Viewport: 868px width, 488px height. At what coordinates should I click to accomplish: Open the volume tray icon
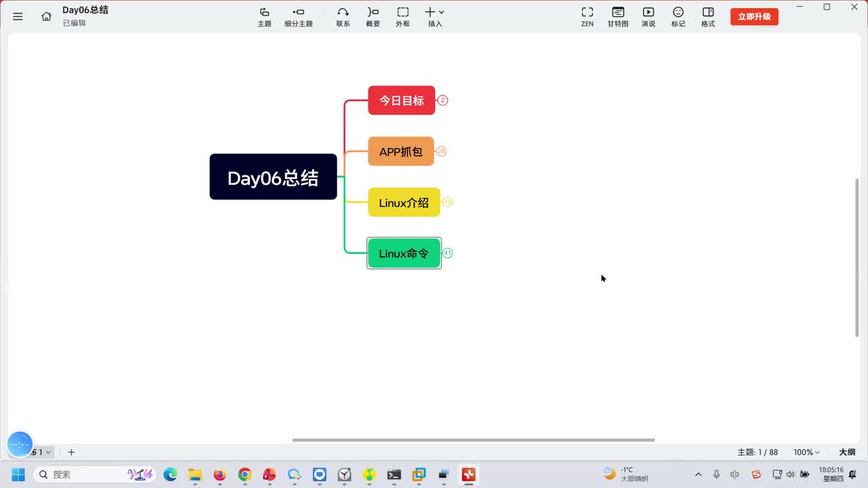790,474
